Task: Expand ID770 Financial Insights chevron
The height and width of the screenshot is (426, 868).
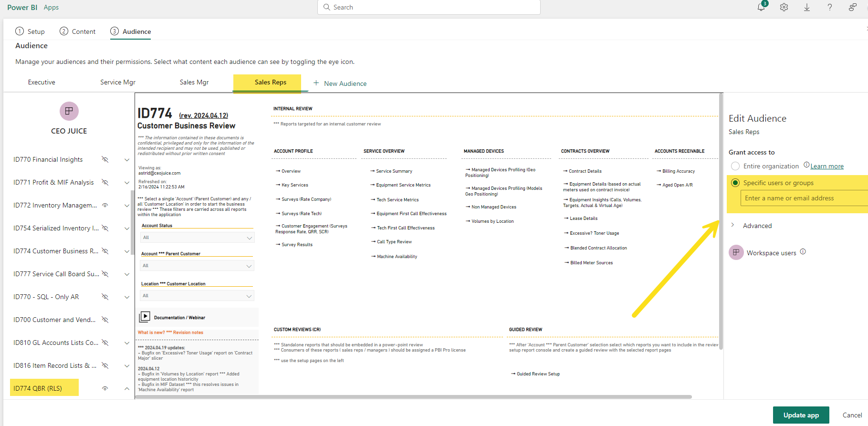Action: [127, 160]
